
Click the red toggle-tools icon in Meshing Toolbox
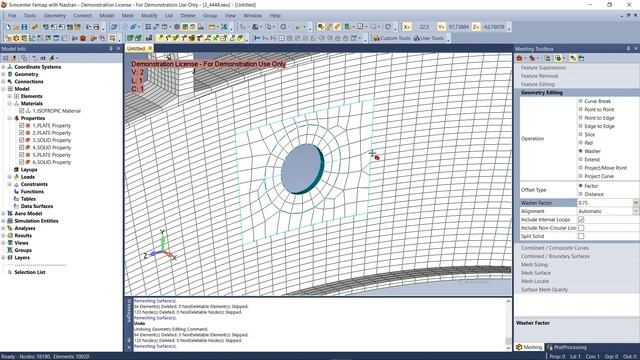519,58
